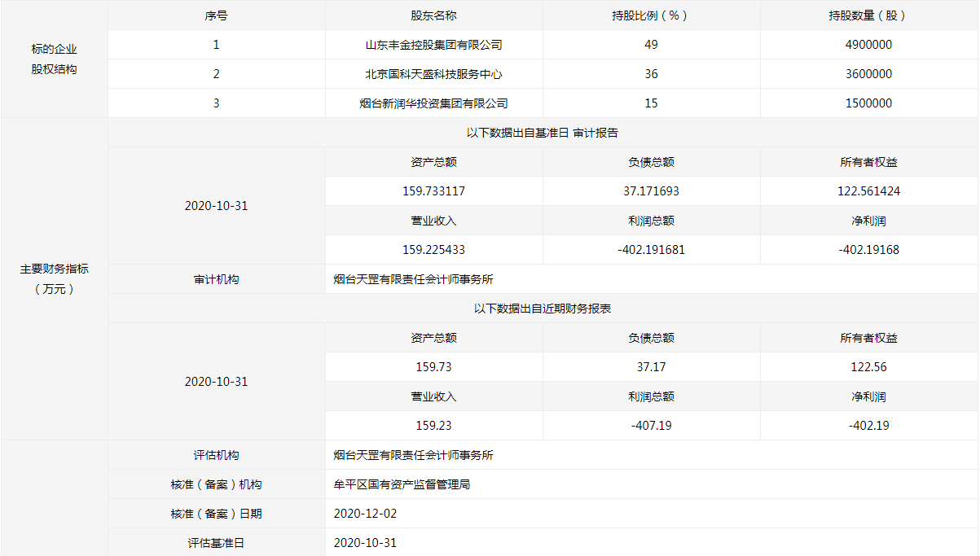
Task: Click 所有者权益 label above 122.56
Action: [869, 338]
